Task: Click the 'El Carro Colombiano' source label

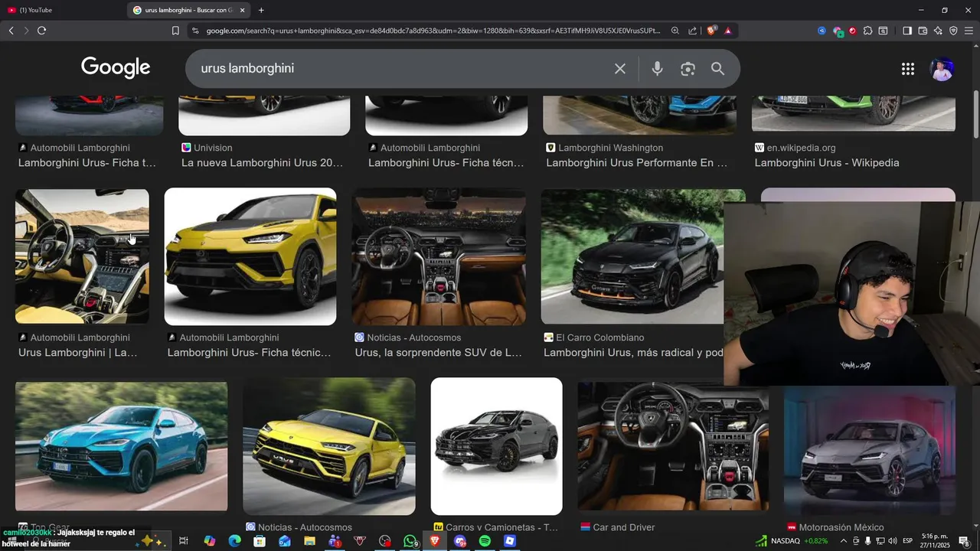Action: (599, 337)
